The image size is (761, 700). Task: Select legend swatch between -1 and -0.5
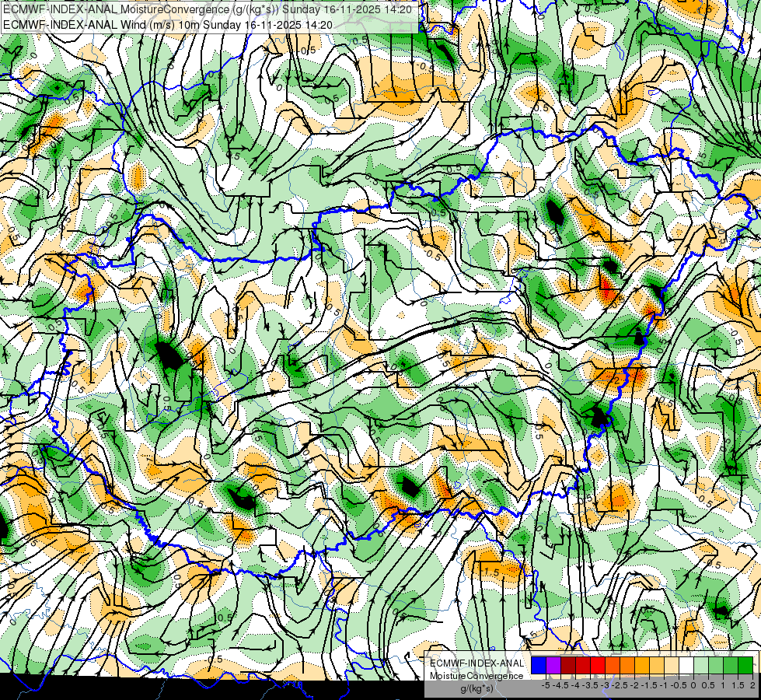(672, 666)
